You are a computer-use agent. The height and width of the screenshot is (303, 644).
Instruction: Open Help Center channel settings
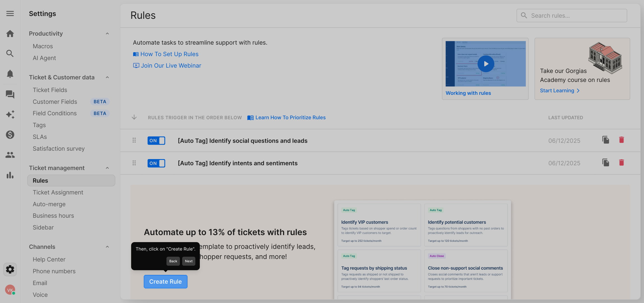click(49, 260)
